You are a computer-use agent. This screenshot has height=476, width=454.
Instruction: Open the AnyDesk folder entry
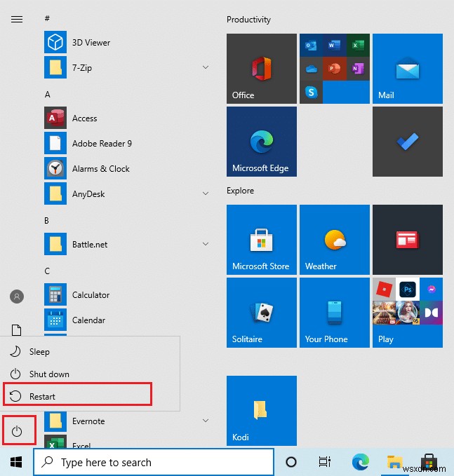click(x=128, y=193)
